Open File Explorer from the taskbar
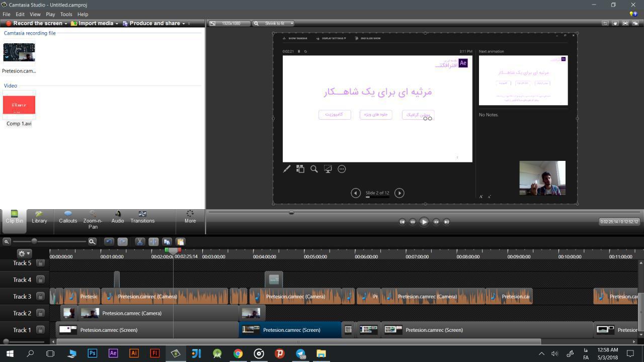The height and width of the screenshot is (362, 644). point(321,353)
